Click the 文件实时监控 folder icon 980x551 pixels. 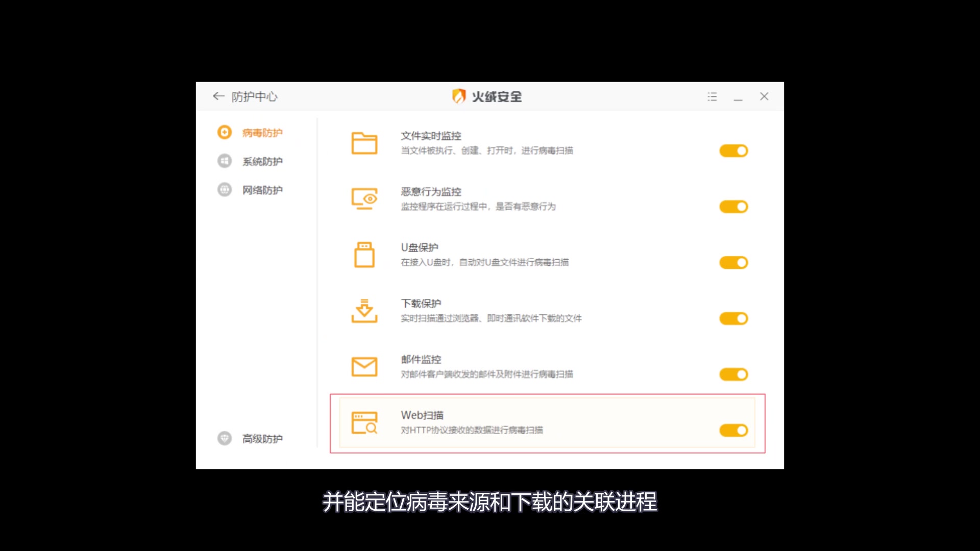364,143
